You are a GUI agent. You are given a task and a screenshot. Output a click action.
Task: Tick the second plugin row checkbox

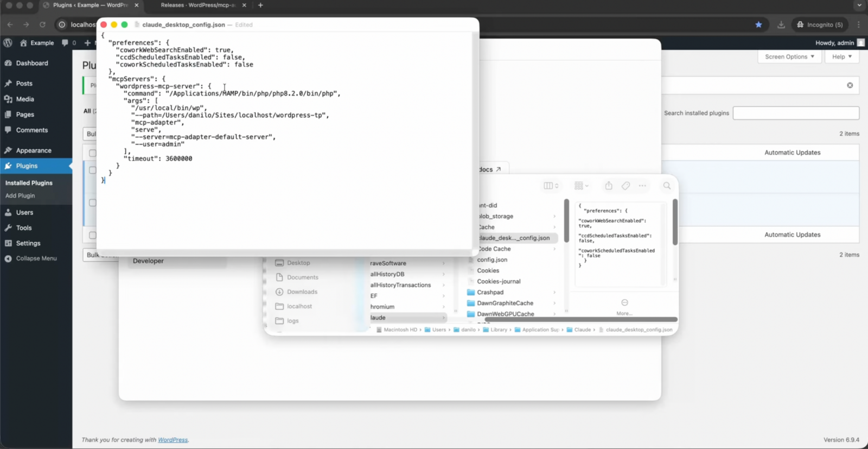pyautogui.click(x=92, y=203)
